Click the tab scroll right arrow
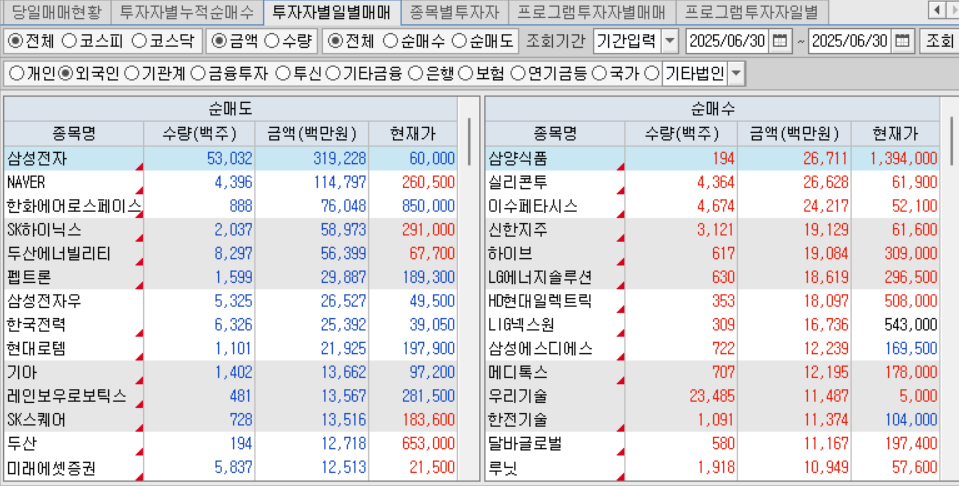The image size is (959, 486). 952,10
